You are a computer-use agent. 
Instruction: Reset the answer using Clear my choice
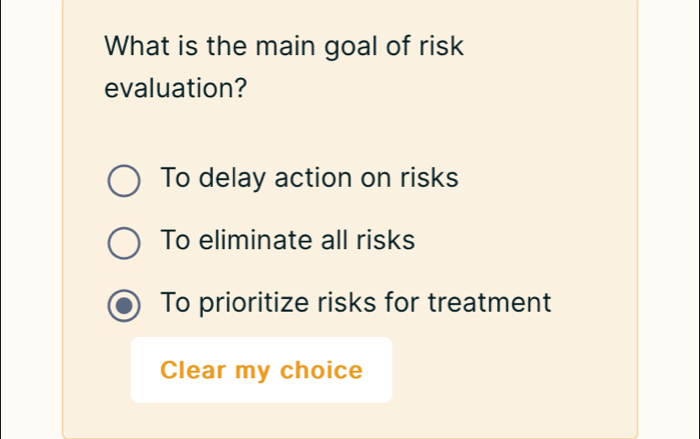point(261,370)
